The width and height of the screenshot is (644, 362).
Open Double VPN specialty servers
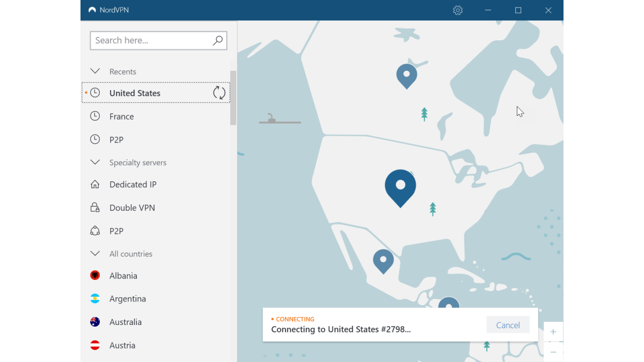coord(156,208)
